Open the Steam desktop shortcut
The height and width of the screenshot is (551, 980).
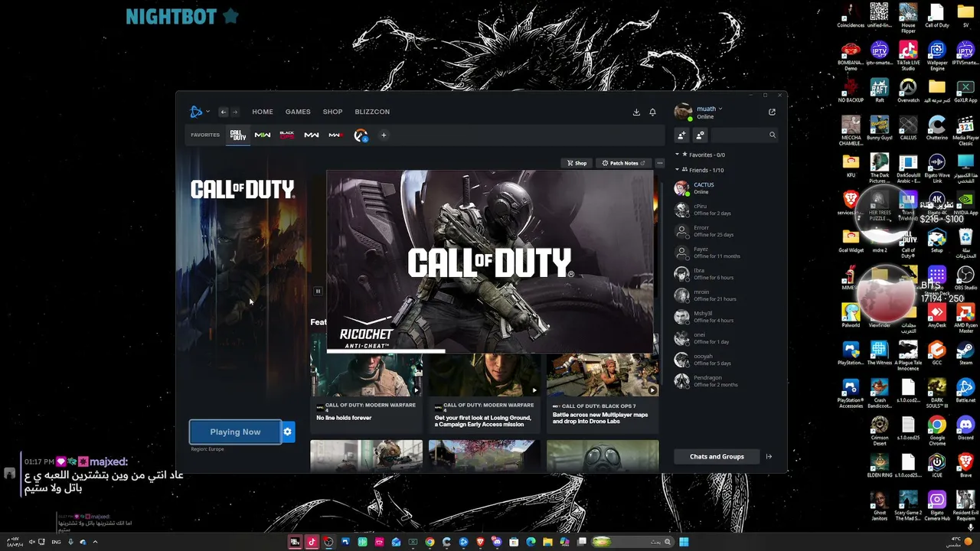965,354
